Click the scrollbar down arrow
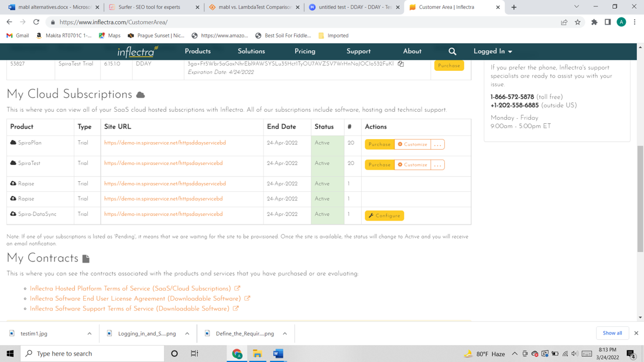This screenshot has width=644, height=362. (x=640, y=318)
